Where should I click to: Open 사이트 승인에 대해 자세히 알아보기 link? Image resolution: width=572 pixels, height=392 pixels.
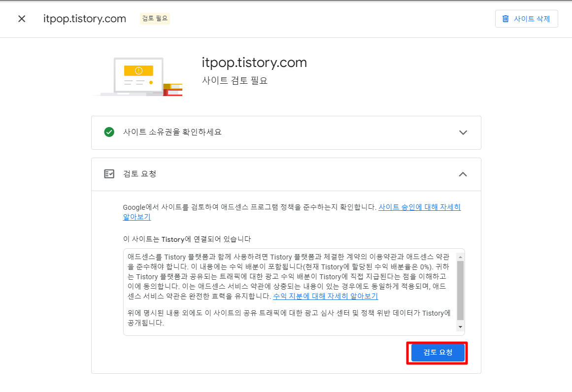(419, 207)
